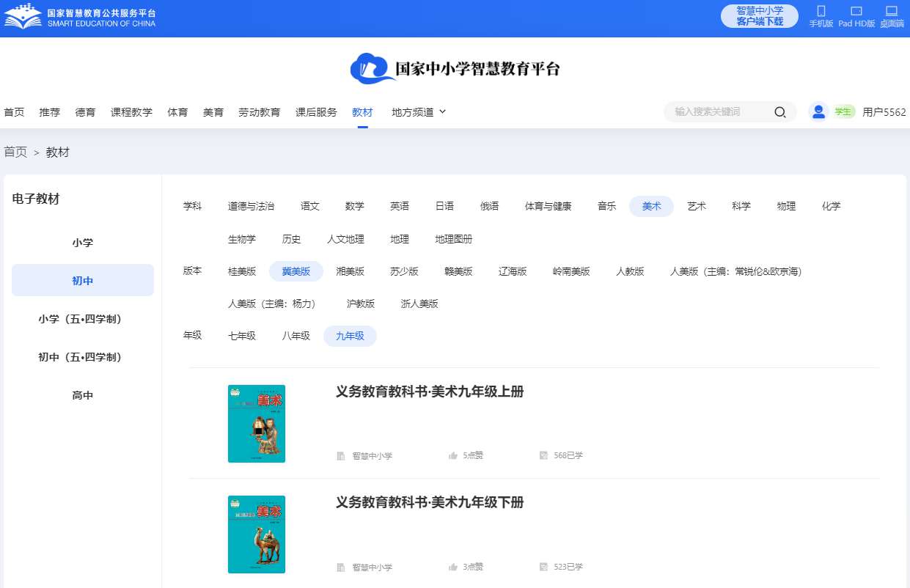Filter by 九年级 grade
Screen dimensions: 910x588
(350, 336)
